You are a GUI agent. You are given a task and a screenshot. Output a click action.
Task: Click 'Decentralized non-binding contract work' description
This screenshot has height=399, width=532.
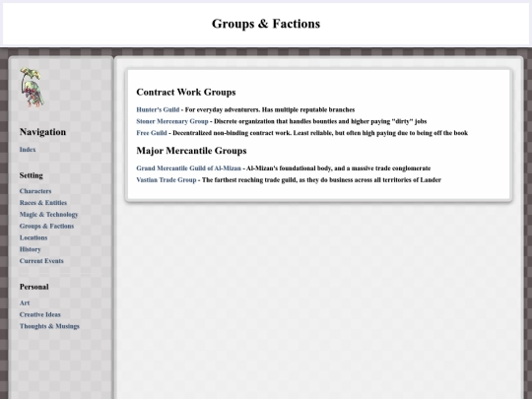pos(320,133)
